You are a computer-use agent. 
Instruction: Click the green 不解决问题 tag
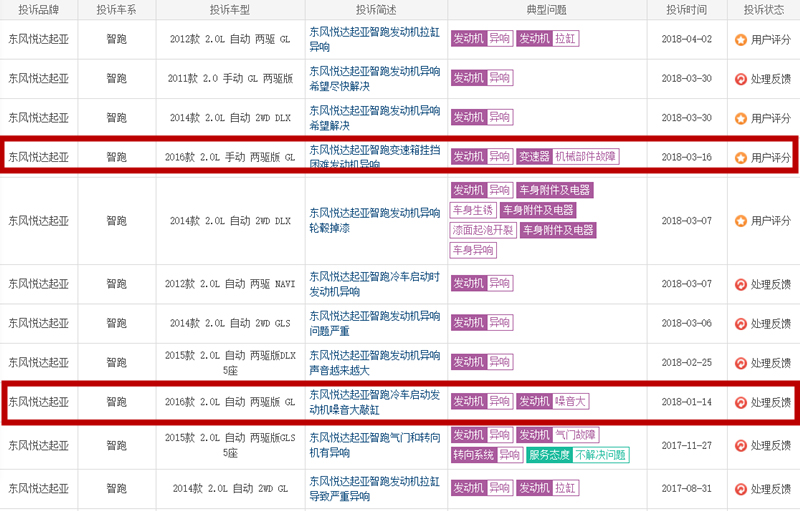(601, 455)
